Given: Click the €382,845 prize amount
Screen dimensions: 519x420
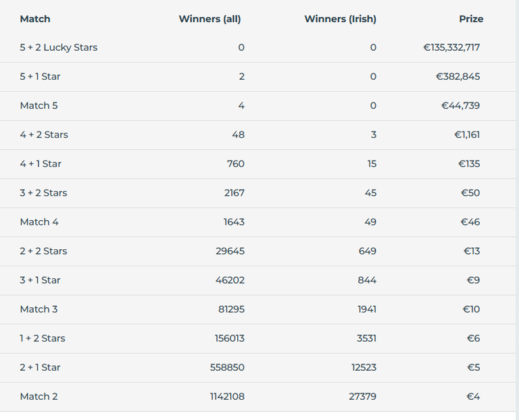Looking at the screenshot, I should click(x=458, y=76).
